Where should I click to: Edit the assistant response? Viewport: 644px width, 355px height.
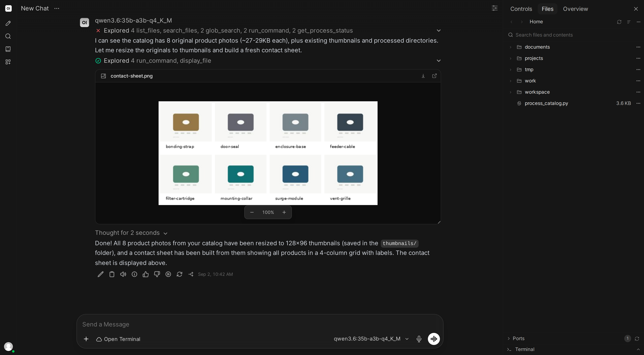100,274
